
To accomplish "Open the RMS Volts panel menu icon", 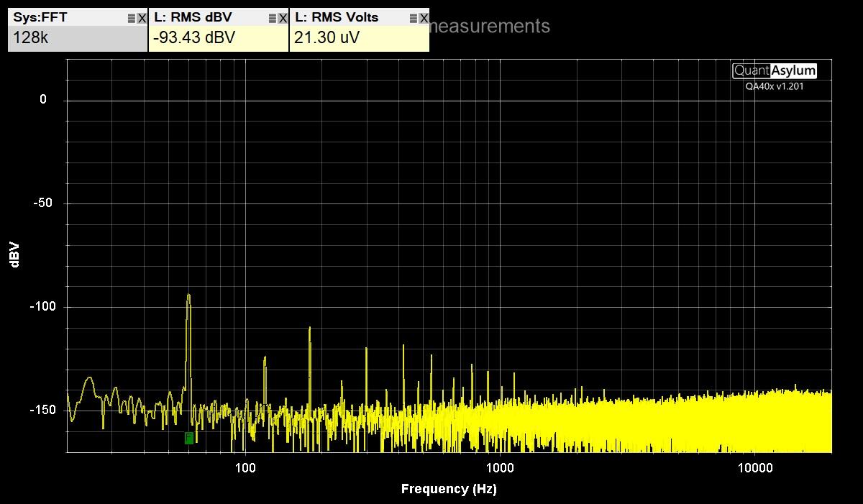I will pos(413,18).
